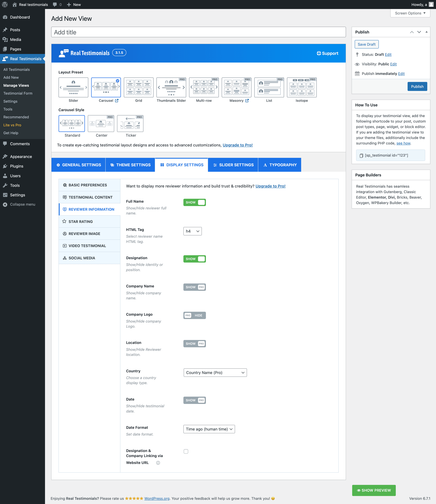Screen dimensions: 436x504
Task: Open the HTML Tag h4 dropdown
Action: coord(193,231)
